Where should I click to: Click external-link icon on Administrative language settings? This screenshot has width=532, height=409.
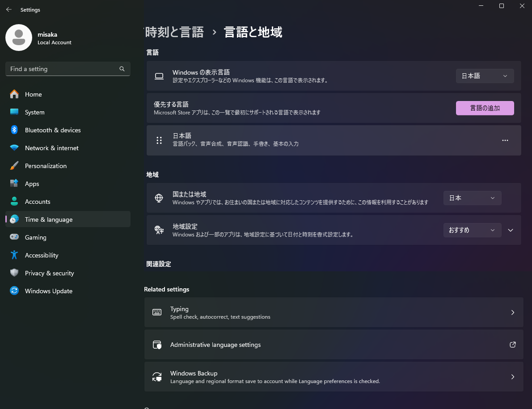(x=513, y=345)
